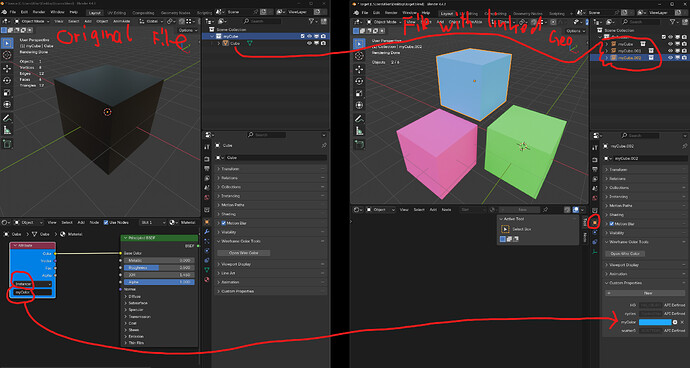The width and height of the screenshot is (690, 368).
Task: Hide myCube.002 in right outliner viewport
Action: [670, 58]
